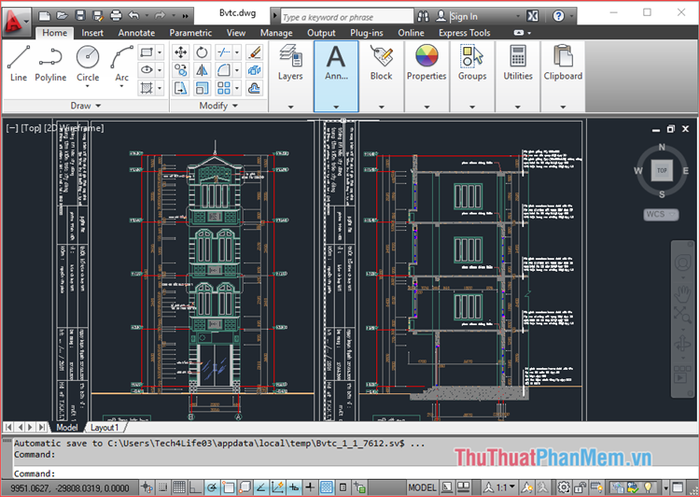Toggle Ortho Mode in status bar
The image size is (700, 497).
(x=195, y=487)
